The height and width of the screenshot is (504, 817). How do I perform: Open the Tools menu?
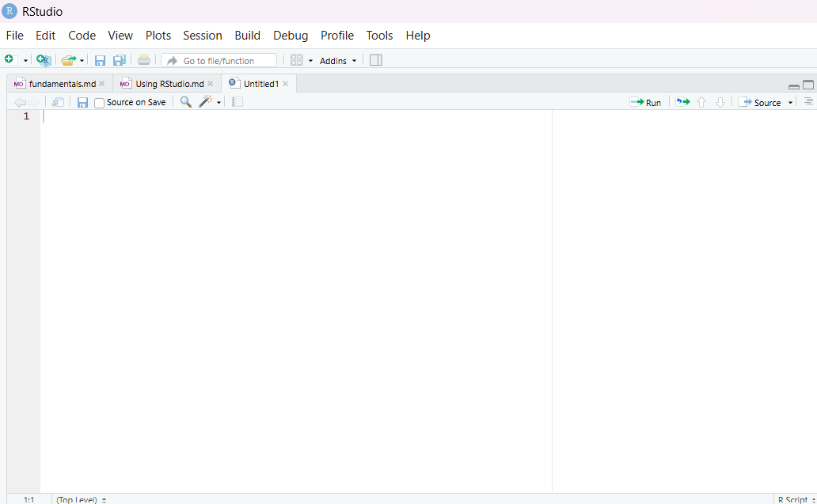[379, 36]
